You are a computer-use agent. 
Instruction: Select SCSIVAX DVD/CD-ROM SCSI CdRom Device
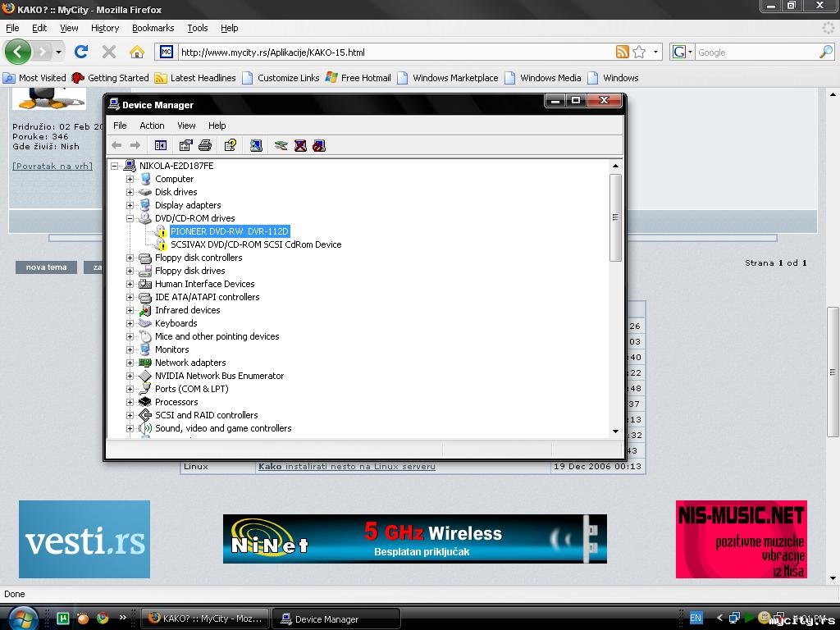point(256,244)
